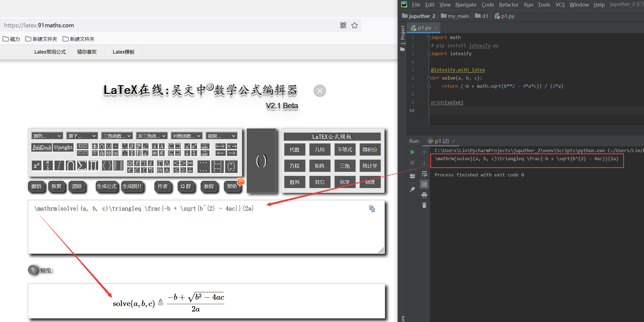Rerun the p1 script with the green play icon
The width and height of the screenshot is (644, 322).
[x=412, y=152]
